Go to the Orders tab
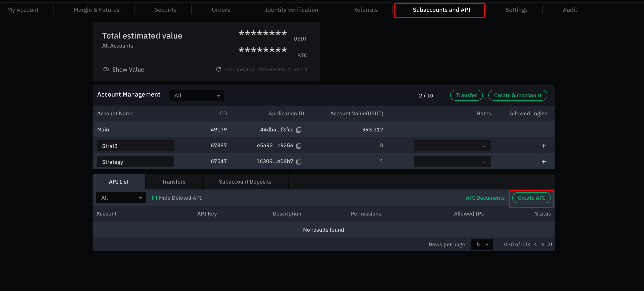 coord(221,10)
